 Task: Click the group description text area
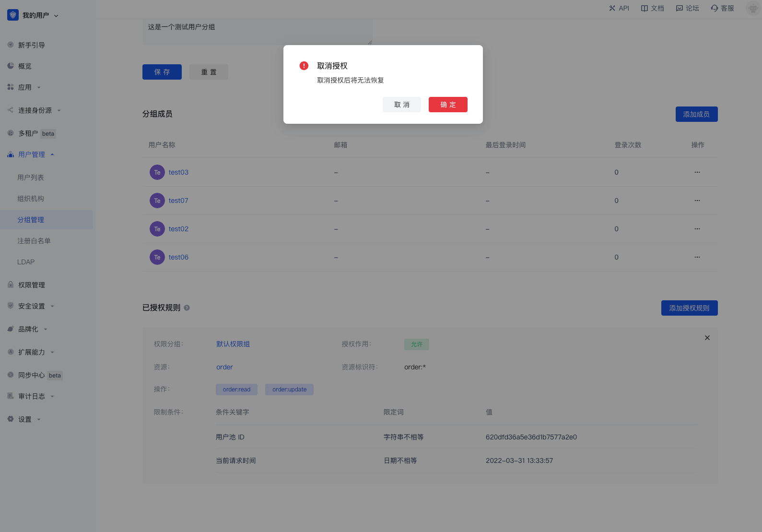[x=257, y=32]
